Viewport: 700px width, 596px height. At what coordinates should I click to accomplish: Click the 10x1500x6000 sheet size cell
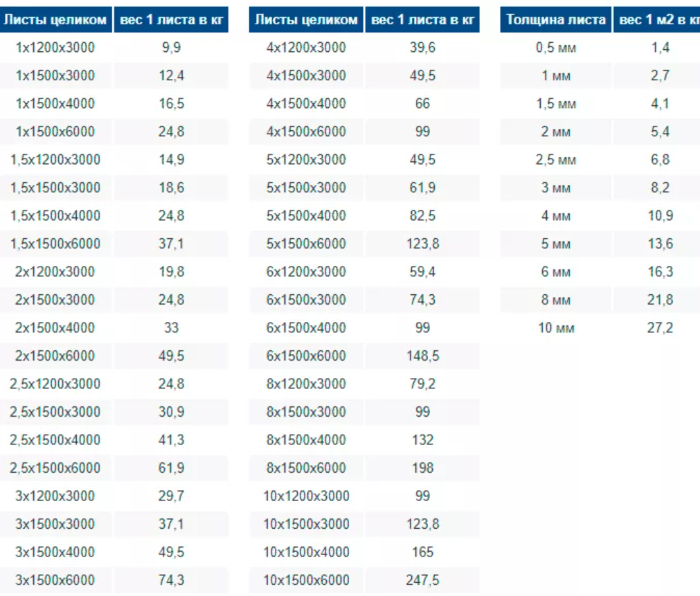[306, 580]
